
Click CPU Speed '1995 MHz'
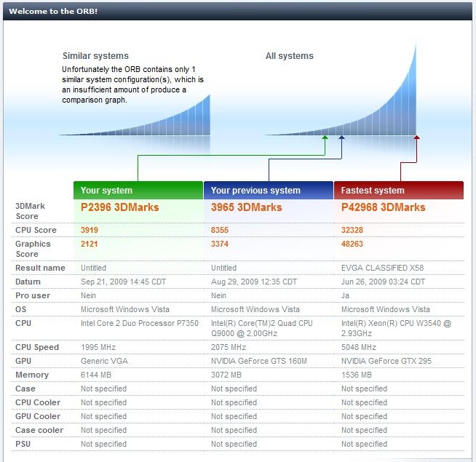tap(98, 347)
